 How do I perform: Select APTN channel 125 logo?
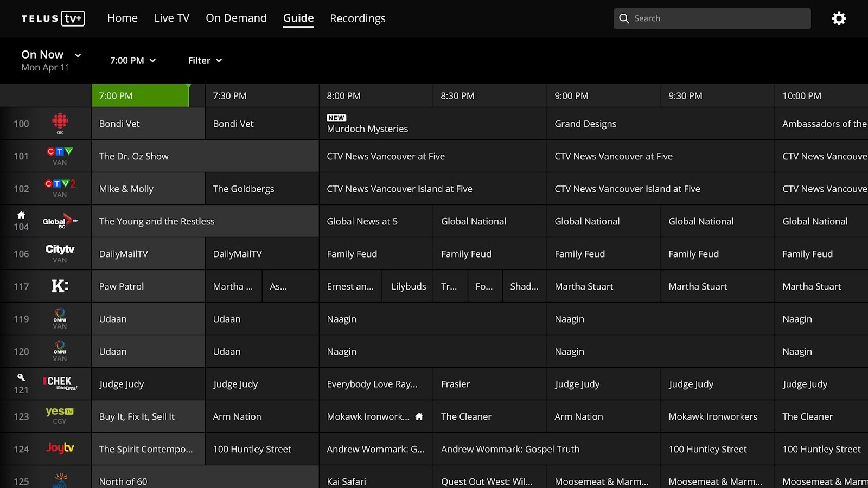click(x=60, y=480)
